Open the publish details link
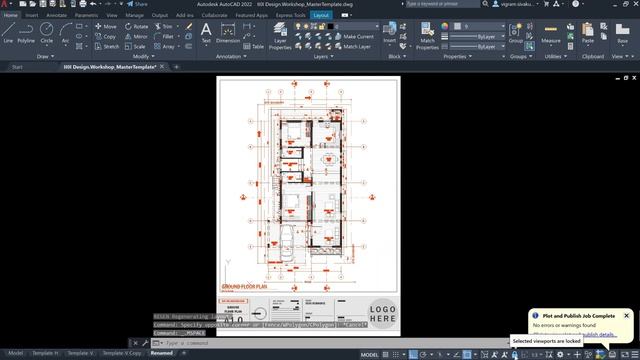 click(x=598, y=334)
